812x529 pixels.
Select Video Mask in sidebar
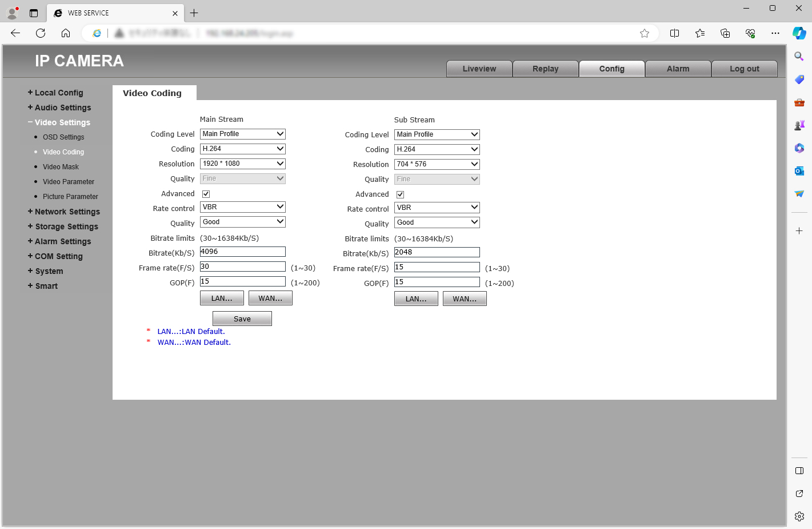61,167
